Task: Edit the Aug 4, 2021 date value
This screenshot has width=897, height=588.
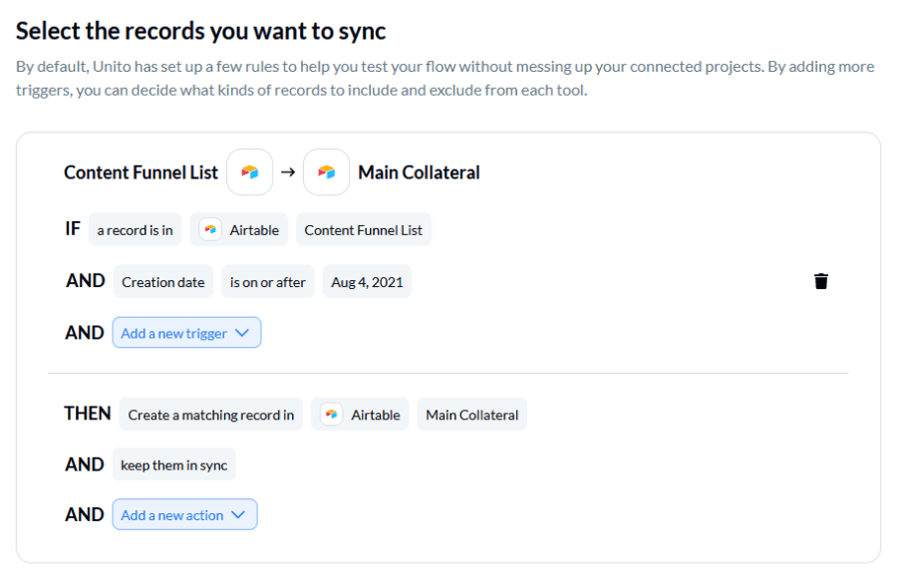Action: (x=367, y=281)
